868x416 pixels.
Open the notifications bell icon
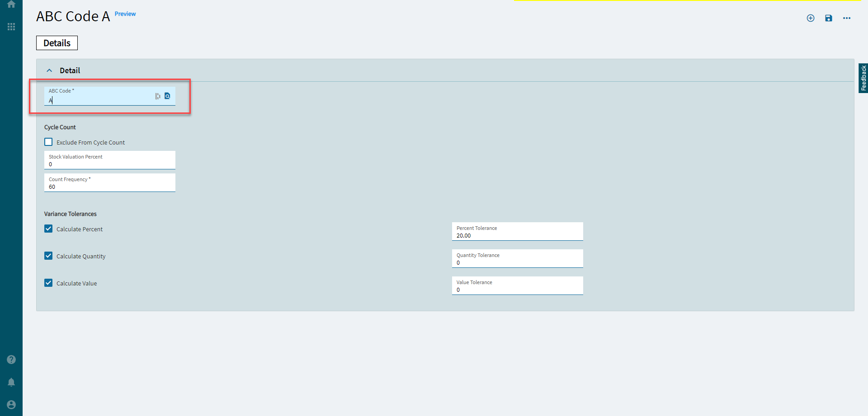[11, 382]
